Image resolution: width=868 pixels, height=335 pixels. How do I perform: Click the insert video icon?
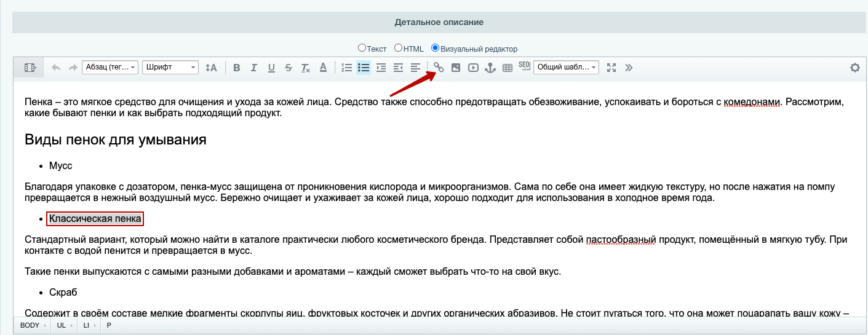coord(473,68)
